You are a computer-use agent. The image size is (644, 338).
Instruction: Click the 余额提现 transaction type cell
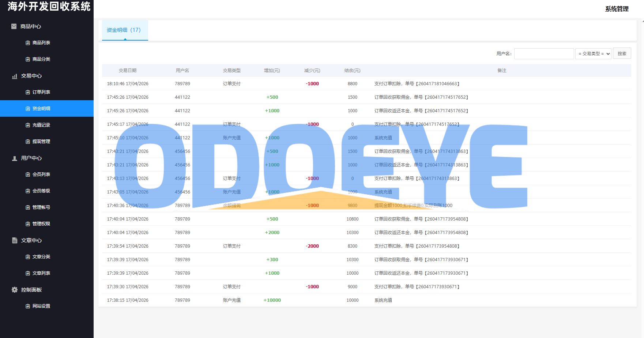pyautogui.click(x=232, y=206)
